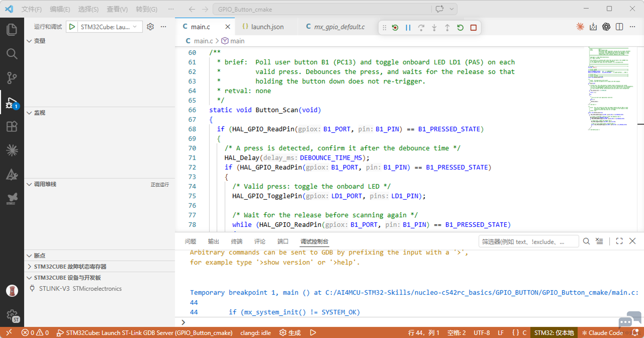This screenshot has width=644, height=338.
Task: Open the remote window indicator in status bar
Action: [9, 333]
